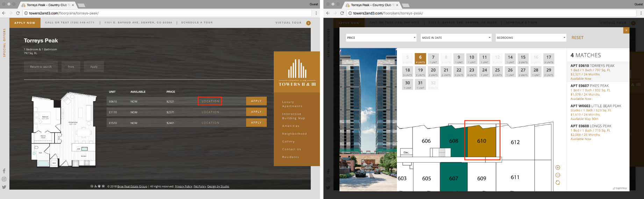Open Residents in side menu
The image size is (644, 199).
[291, 157]
